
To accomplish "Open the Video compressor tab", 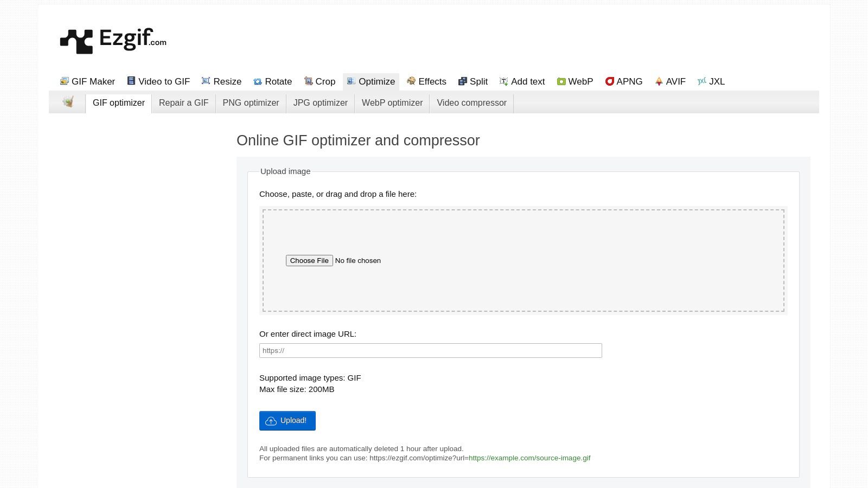I will [x=471, y=103].
